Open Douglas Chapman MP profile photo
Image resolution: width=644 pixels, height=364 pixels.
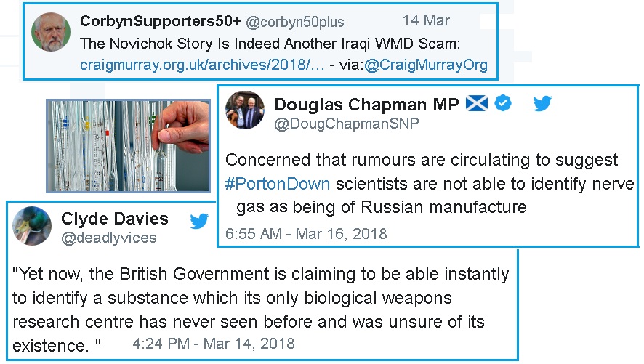245,110
